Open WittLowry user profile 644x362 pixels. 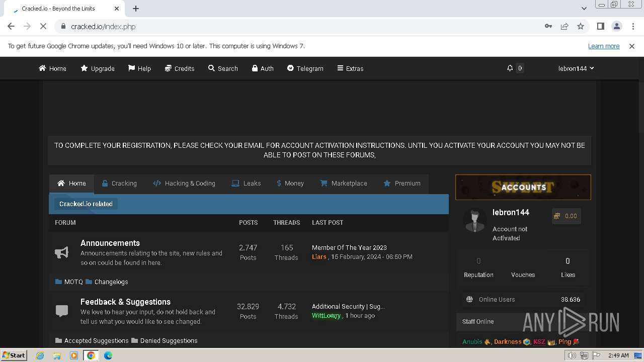coord(327,315)
